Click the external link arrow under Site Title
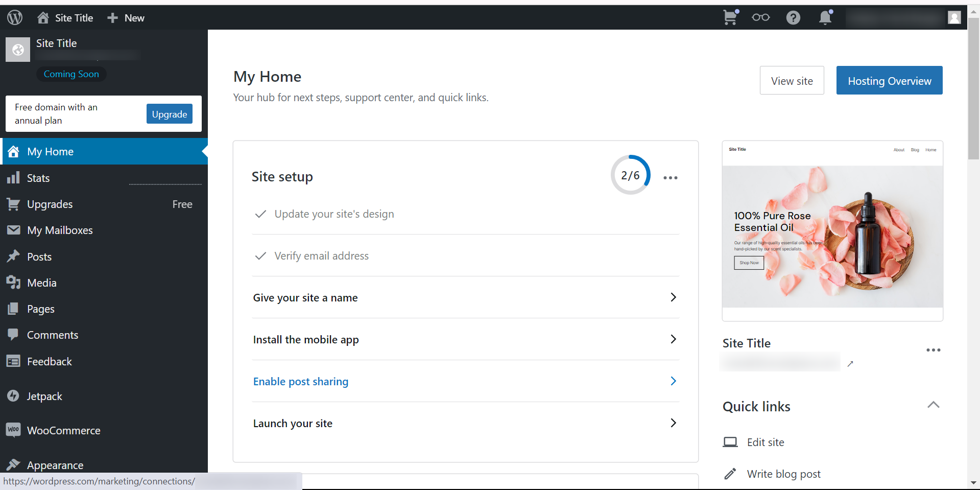 (x=850, y=364)
